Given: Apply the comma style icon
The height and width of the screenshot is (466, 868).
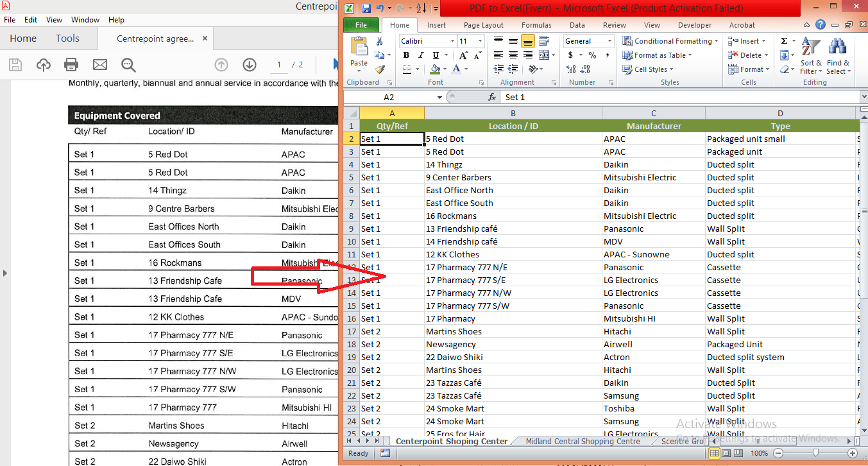Looking at the screenshot, I should pos(606,55).
